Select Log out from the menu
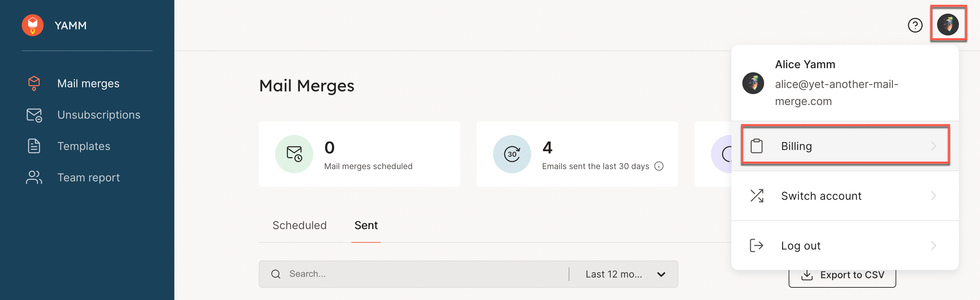 (801, 245)
